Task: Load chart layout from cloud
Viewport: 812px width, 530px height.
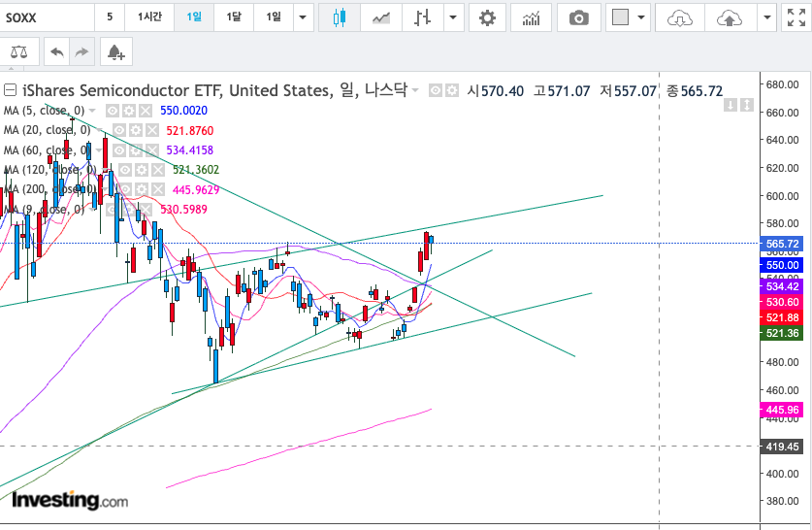Action: coord(679,18)
